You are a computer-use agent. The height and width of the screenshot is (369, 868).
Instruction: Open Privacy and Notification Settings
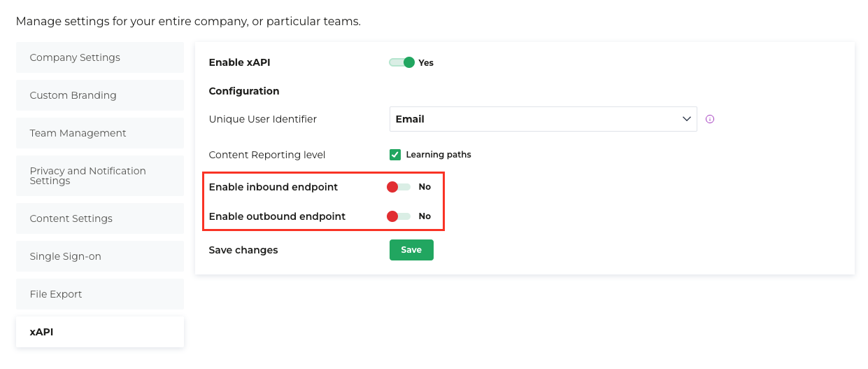click(x=100, y=176)
